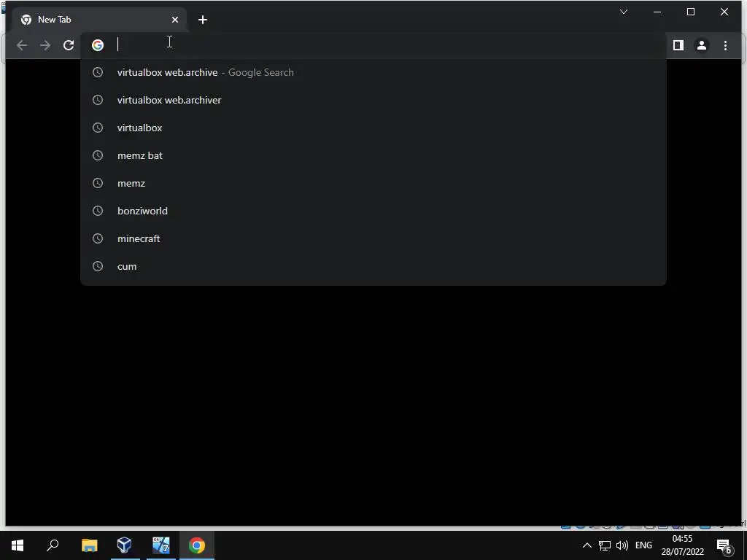Maximize the Chrome window

click(x=691, y=12)
